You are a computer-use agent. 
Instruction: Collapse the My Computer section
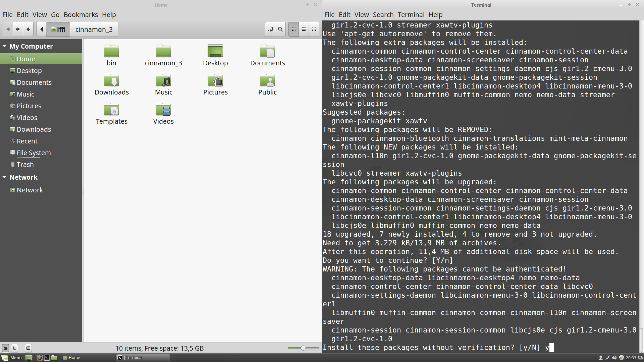point(4,46)
